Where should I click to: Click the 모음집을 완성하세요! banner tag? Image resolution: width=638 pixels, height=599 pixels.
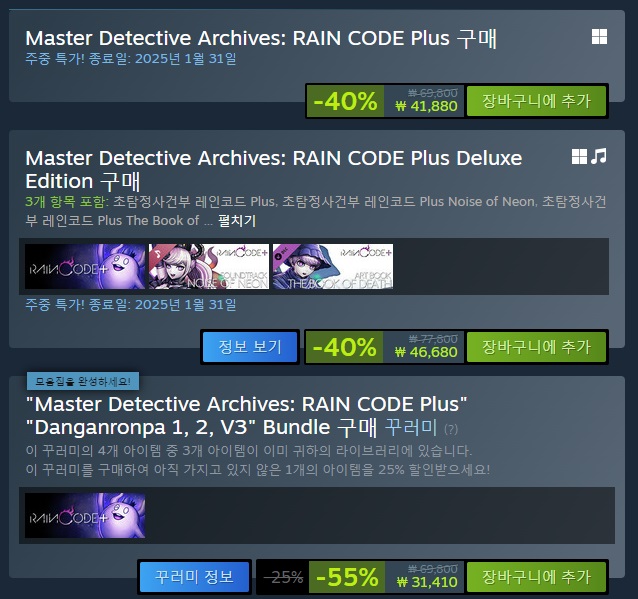[83, 381]
